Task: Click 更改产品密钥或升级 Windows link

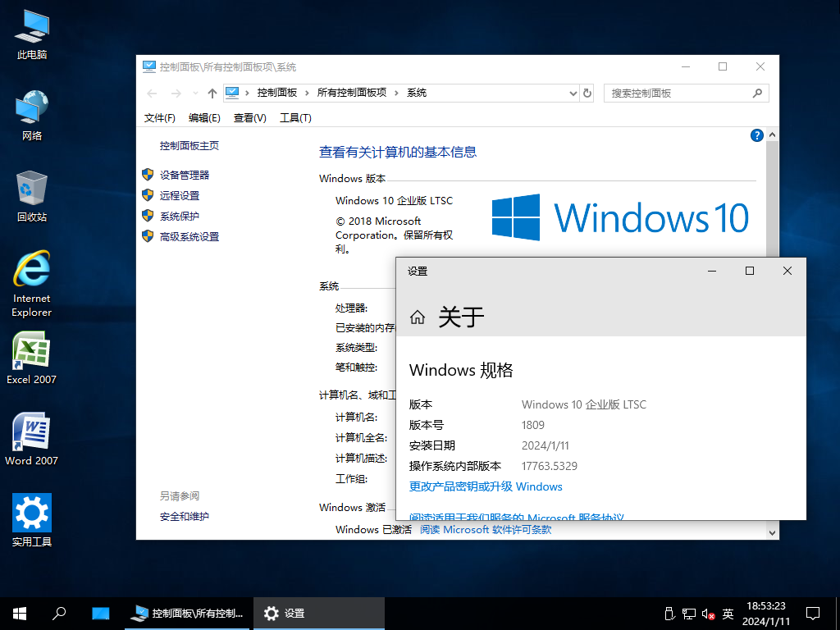Action: pyautogui.click(x=486, y=486)
